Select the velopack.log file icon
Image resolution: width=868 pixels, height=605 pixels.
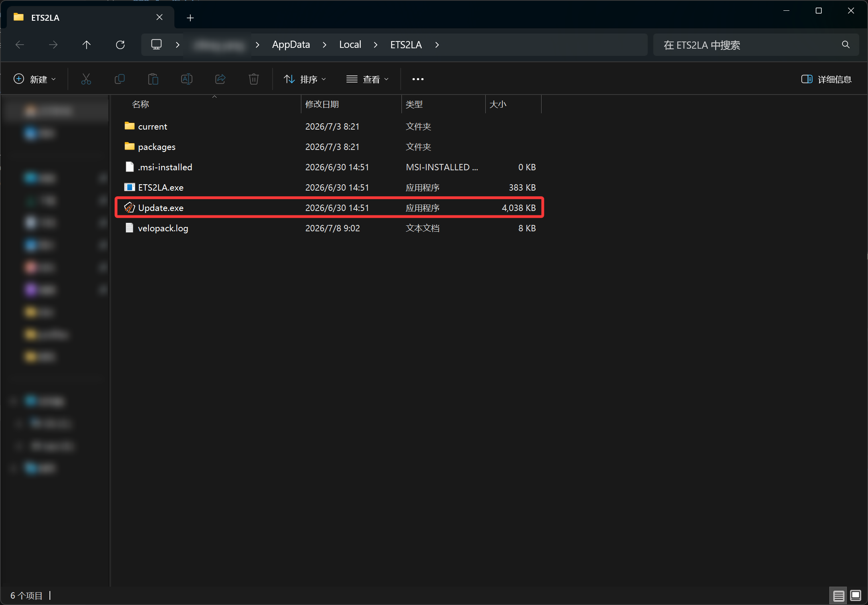point(129,228)
